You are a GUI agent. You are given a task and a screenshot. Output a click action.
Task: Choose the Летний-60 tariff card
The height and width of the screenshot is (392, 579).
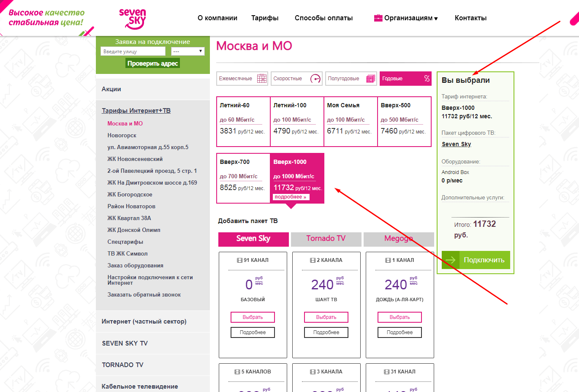(243, 122)
